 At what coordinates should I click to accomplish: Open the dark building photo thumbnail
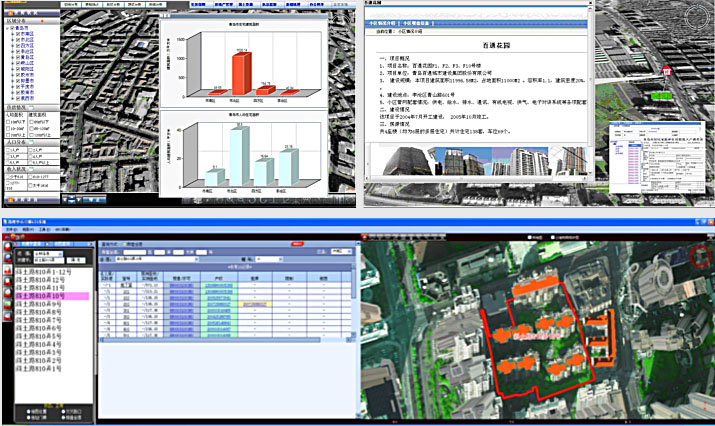point(408,161)
